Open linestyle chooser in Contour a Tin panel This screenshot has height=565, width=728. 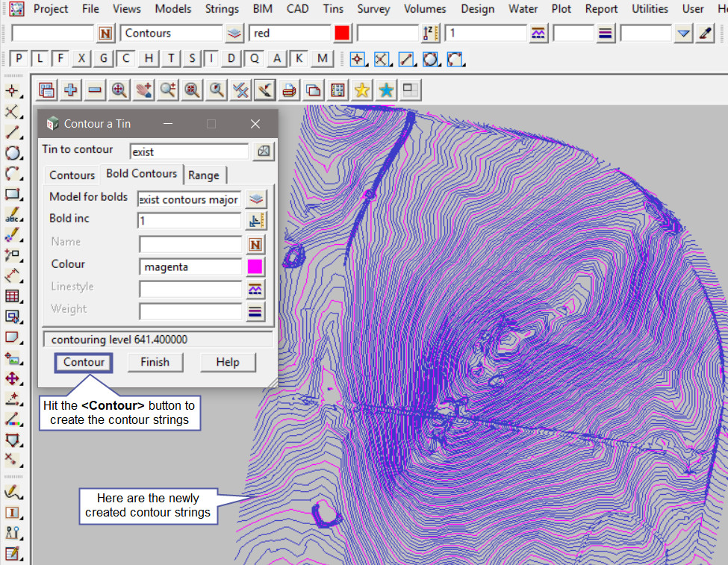(255, 289)
